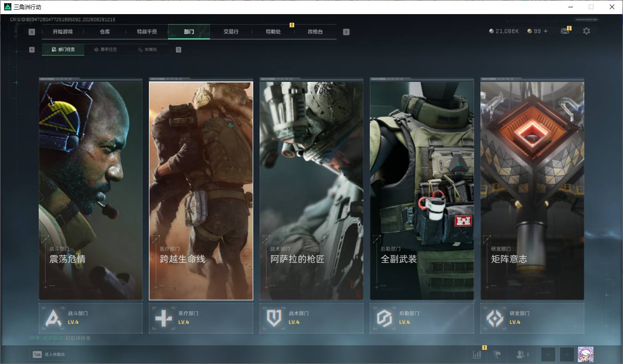Open the 特战干员 tab

[x=147, y=32]
